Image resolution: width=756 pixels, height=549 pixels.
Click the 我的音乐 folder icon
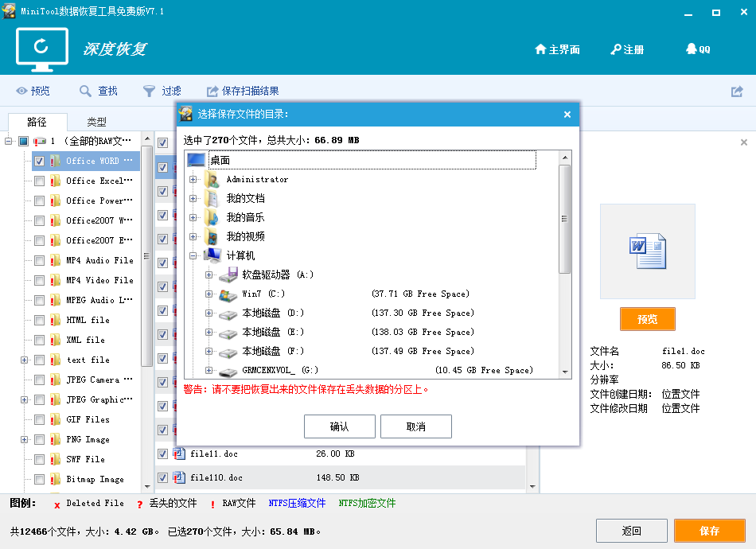(212, 217)
